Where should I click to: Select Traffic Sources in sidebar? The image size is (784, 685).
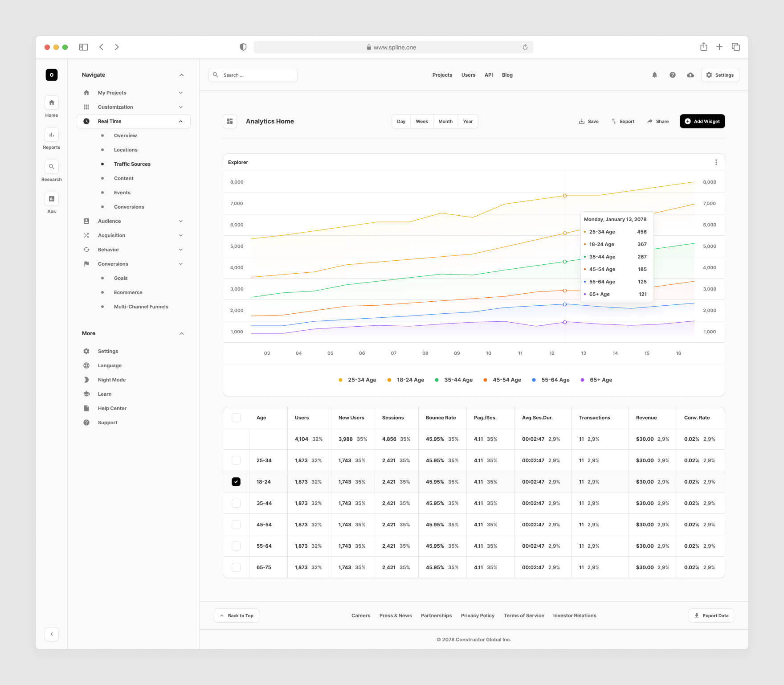tap(132, 164)
